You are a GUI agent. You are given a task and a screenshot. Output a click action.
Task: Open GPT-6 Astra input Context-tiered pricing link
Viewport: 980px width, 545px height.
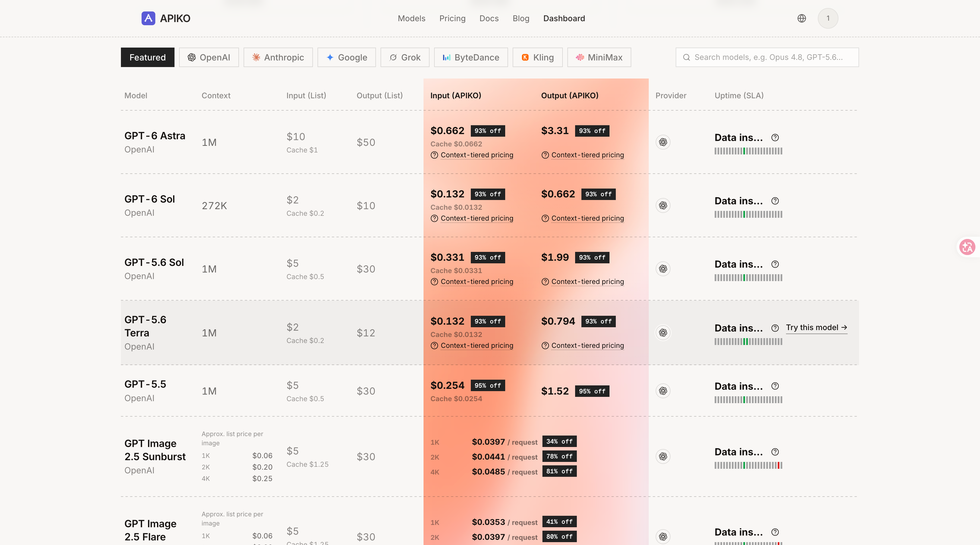click(x=477, y=155)
